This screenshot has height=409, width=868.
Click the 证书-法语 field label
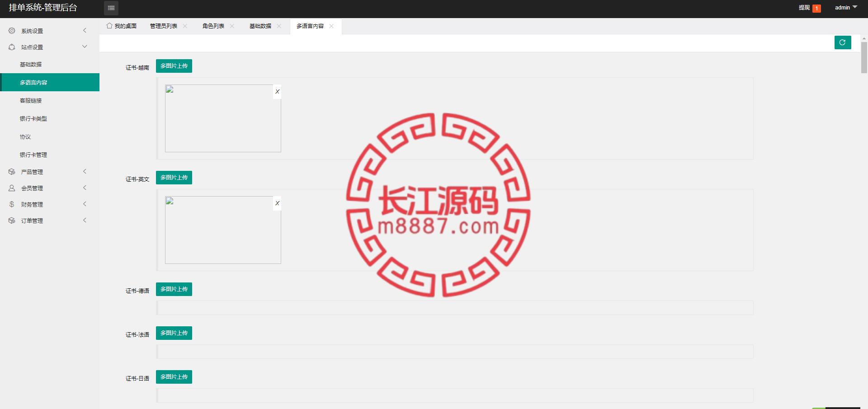coord(137,335)
